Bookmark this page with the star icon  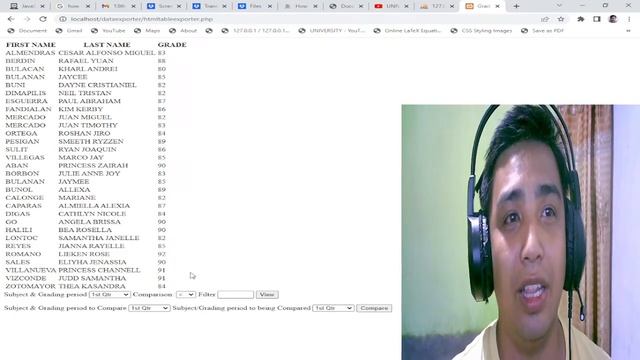[x=561, y=19]
